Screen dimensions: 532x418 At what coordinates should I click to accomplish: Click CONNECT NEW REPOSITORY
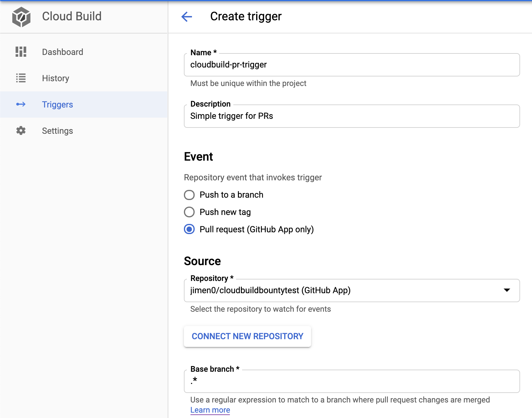pos(247,336)
